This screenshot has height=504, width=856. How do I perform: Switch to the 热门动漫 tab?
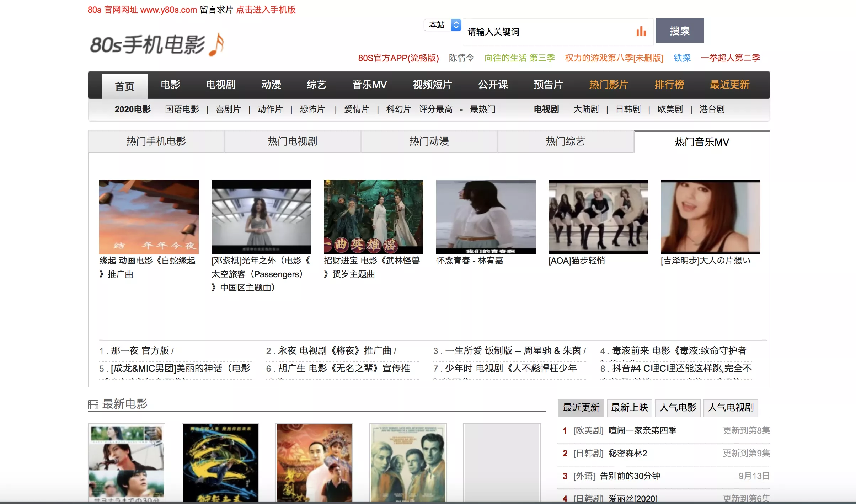click(429, 141)
